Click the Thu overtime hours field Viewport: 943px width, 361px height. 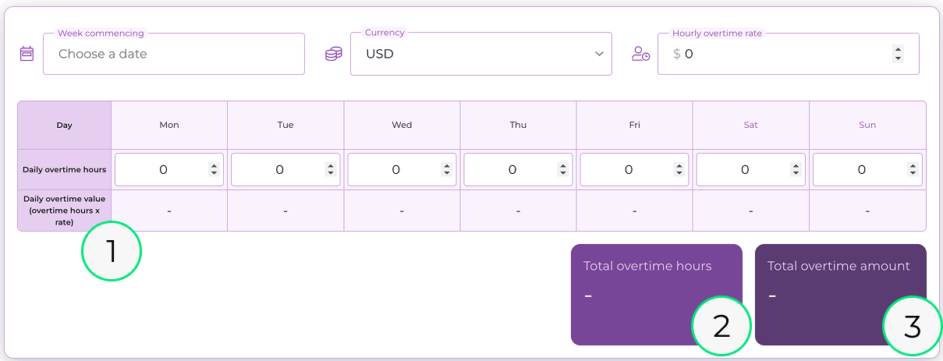coord(518,170)
